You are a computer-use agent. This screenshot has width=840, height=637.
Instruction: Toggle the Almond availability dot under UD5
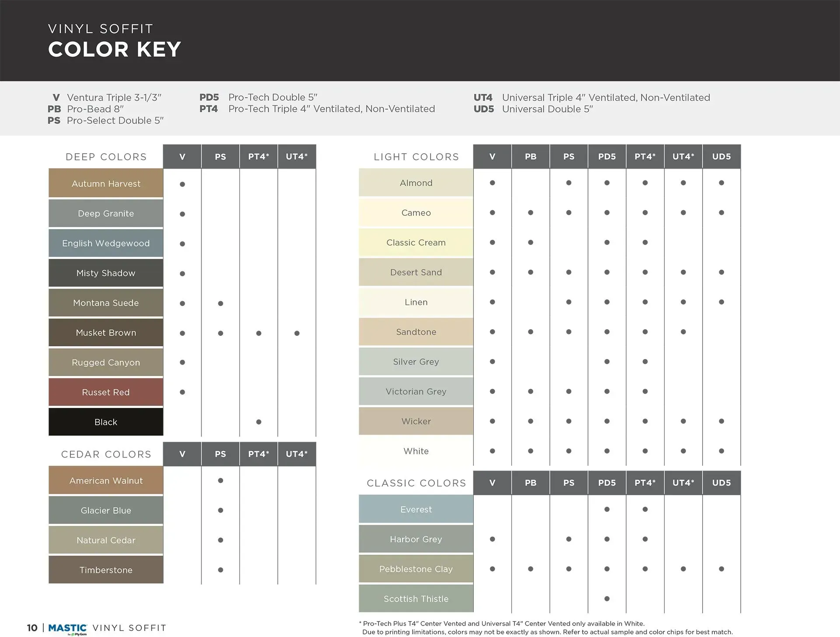721,183
